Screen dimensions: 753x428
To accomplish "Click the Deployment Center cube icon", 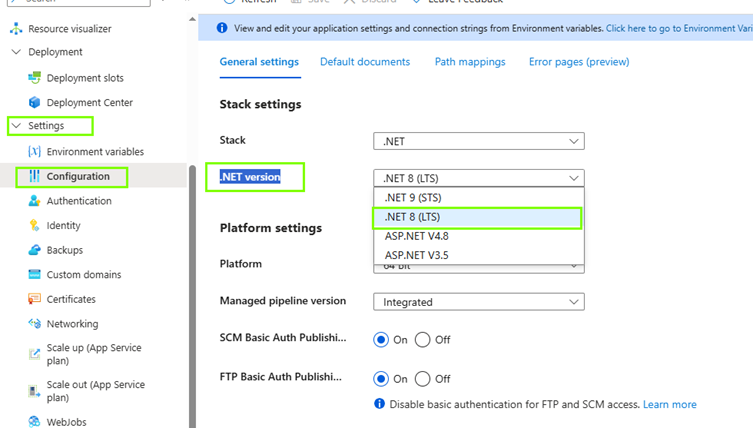I will pyautogui.click(x=35, y=102).
